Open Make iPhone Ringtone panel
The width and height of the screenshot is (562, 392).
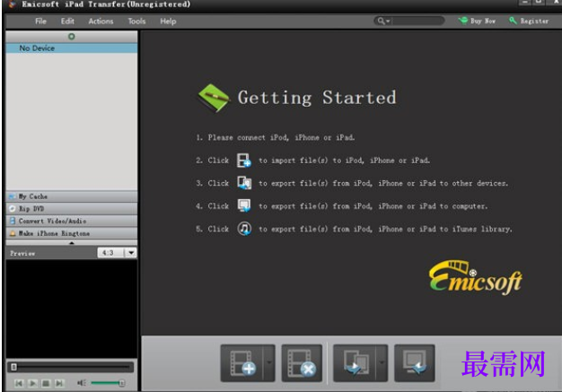[x=71, y=233]
